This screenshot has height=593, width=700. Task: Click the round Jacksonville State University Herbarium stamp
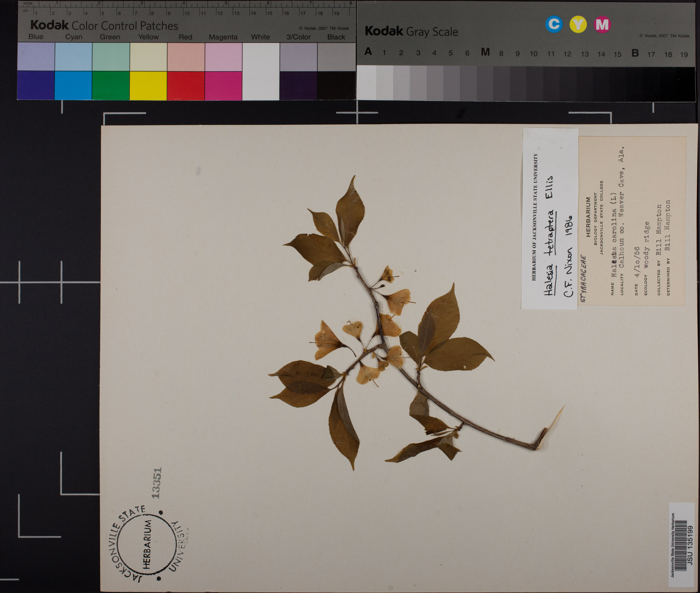pos(146,544)
